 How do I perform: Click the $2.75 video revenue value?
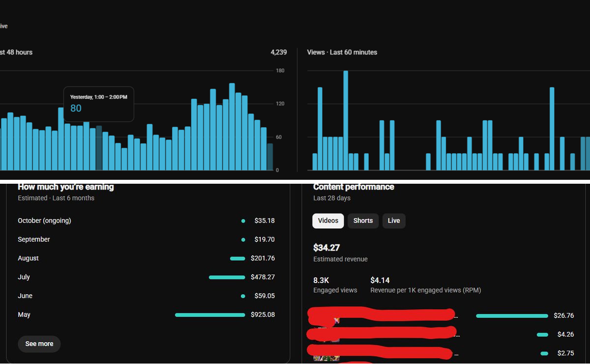coord(565,353)
